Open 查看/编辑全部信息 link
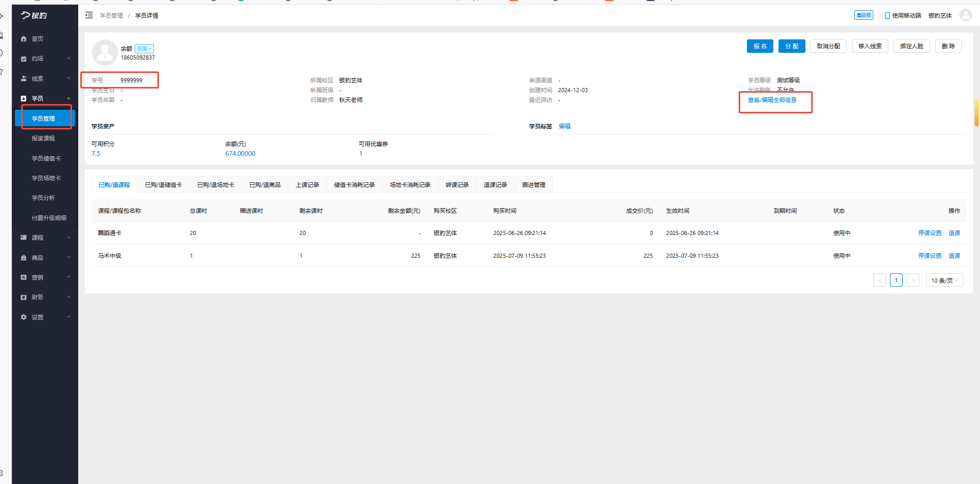Viewport: 980px width, 484px height. (x=772, y=100)
